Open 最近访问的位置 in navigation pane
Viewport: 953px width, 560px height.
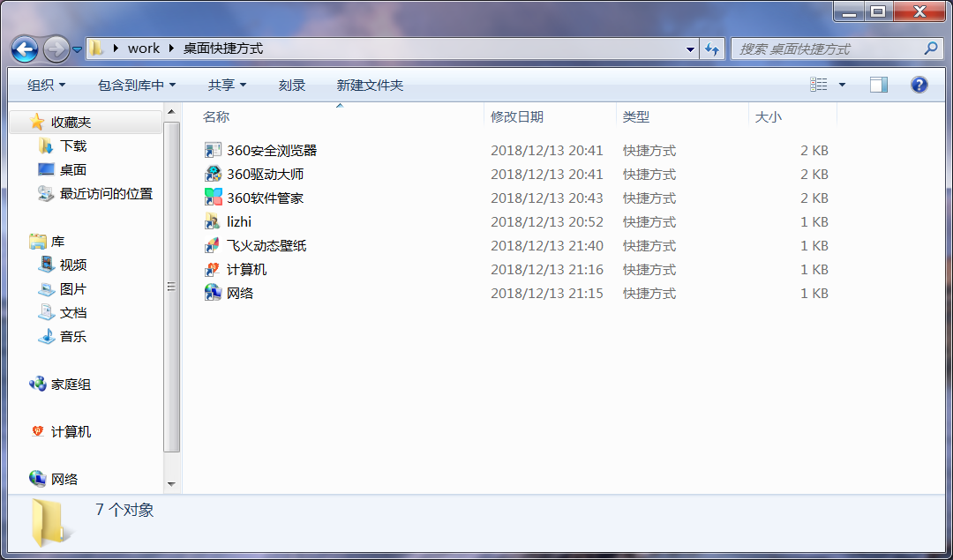point(107,194)
